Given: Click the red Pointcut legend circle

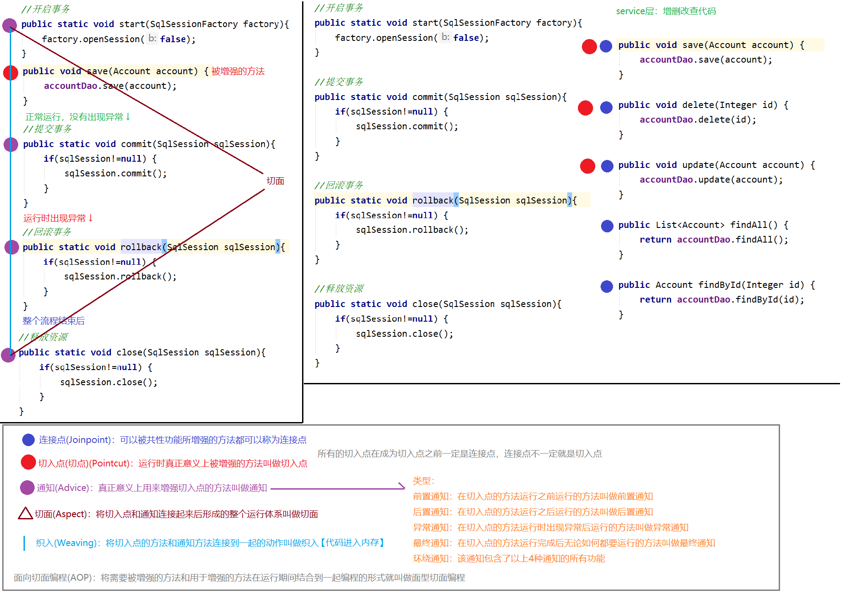Looking at the screenshot, I should click(28, 462).
